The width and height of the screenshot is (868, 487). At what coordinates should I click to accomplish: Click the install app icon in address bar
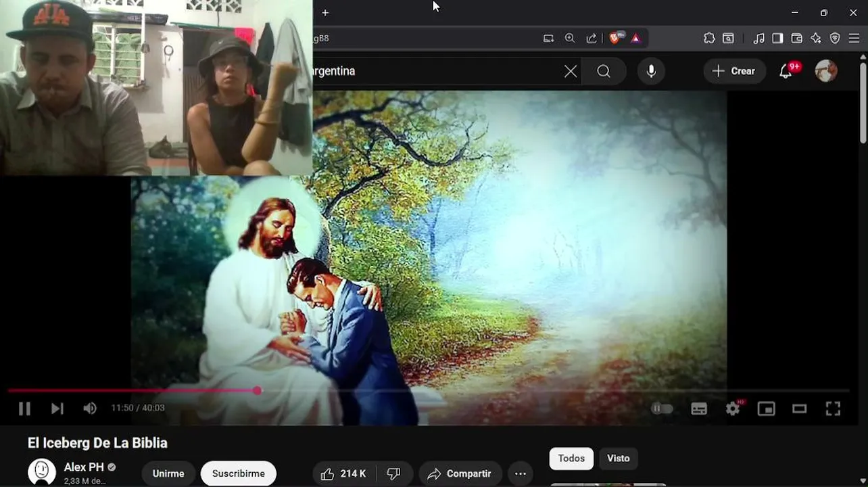(x=548, y=39)
